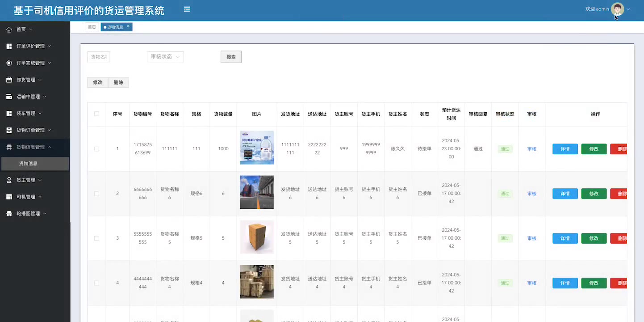The image size is (644, 322).
Task: Click green 修改 button for row 1
Action: pyautogui.click(x=594, y=149)
